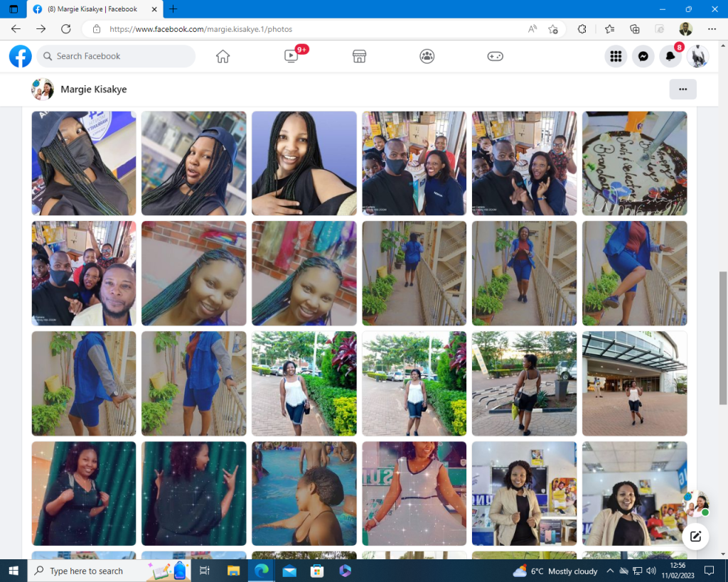This screenshot has height=582, width=728.
Task: Show Facebook notifications bell
Action: [x=670, y=56]
